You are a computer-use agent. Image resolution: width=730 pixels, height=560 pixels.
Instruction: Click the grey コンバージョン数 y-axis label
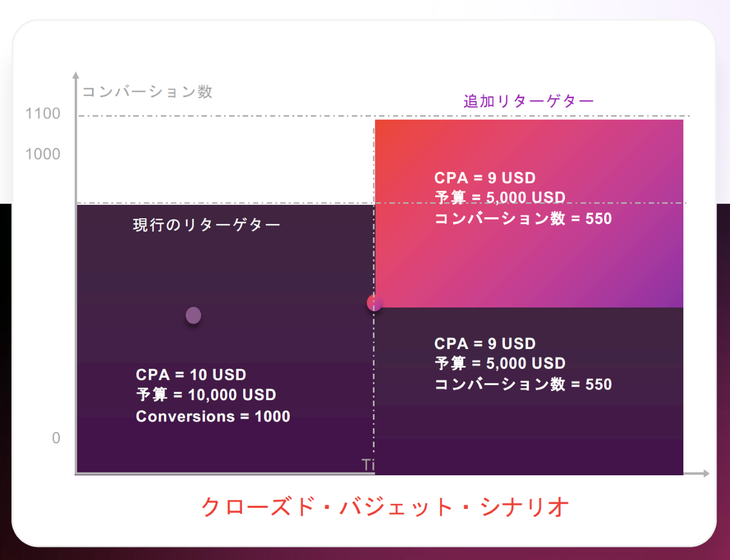pos(147,91)
